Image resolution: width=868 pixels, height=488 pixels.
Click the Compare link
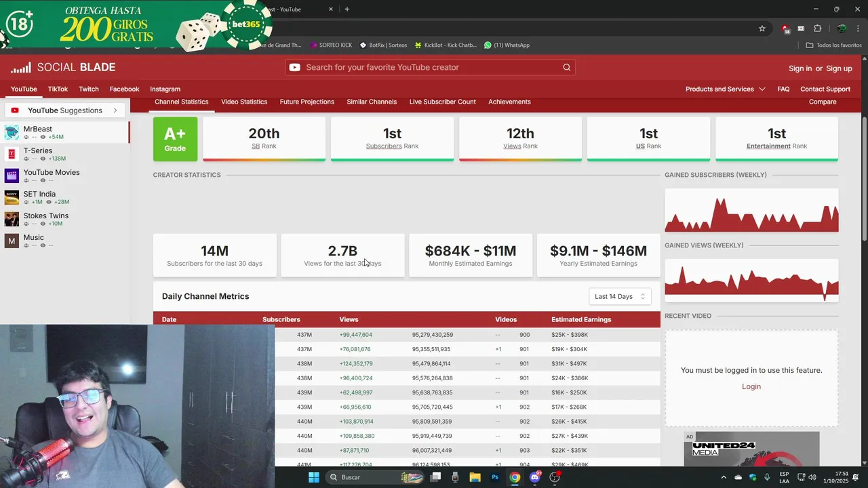click(823, 102)
